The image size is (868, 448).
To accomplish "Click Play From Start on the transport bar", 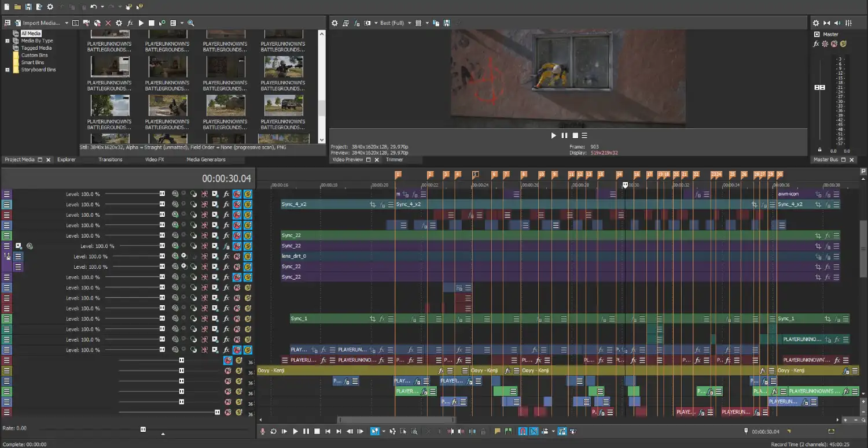I will point(284,431).
